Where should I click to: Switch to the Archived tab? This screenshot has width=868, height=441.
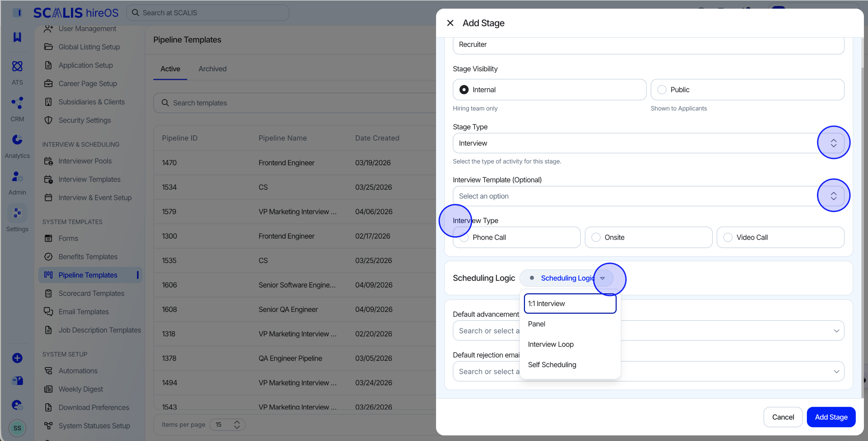tap(212, 69)
